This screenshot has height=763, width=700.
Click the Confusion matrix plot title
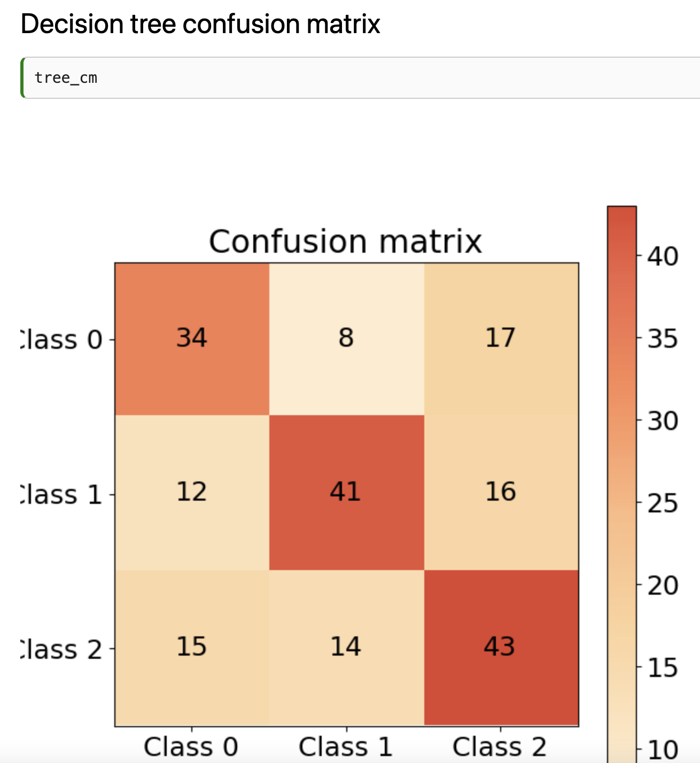[346, 241]
